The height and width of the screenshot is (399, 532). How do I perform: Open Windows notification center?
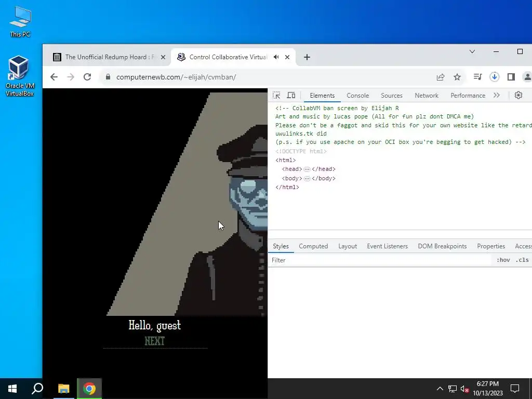pyautogui.click(x=515, y=389)
